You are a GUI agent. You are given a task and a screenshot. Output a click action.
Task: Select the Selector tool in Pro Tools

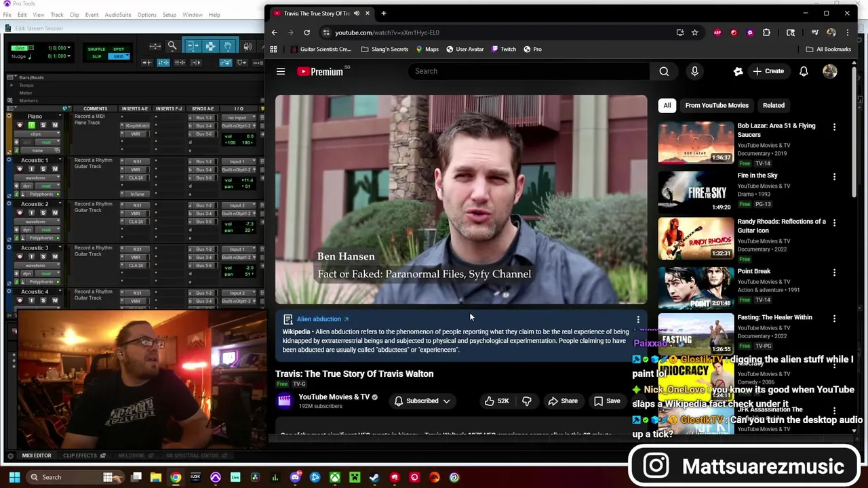click(x=210, y=46)
